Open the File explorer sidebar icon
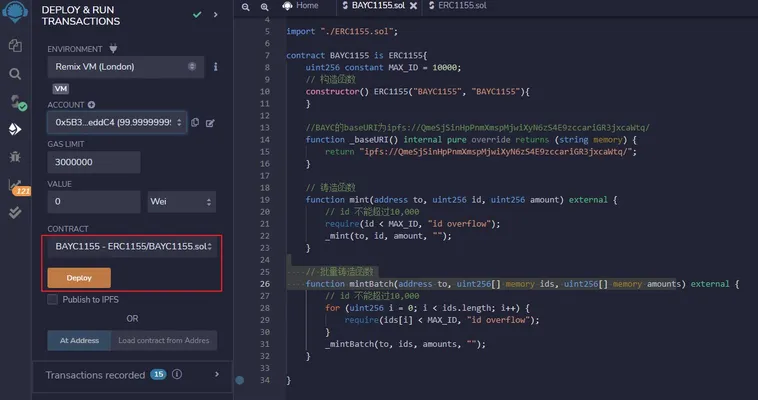 point(15,45)
